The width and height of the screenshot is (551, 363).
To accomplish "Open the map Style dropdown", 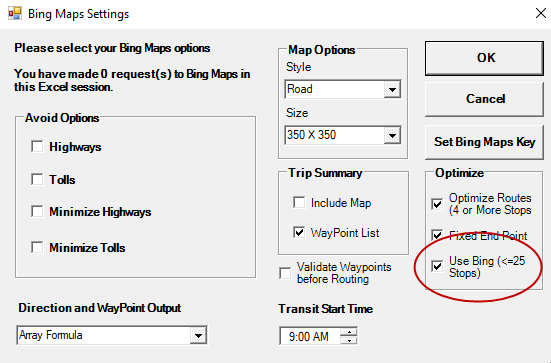I will tap(392, 89).
